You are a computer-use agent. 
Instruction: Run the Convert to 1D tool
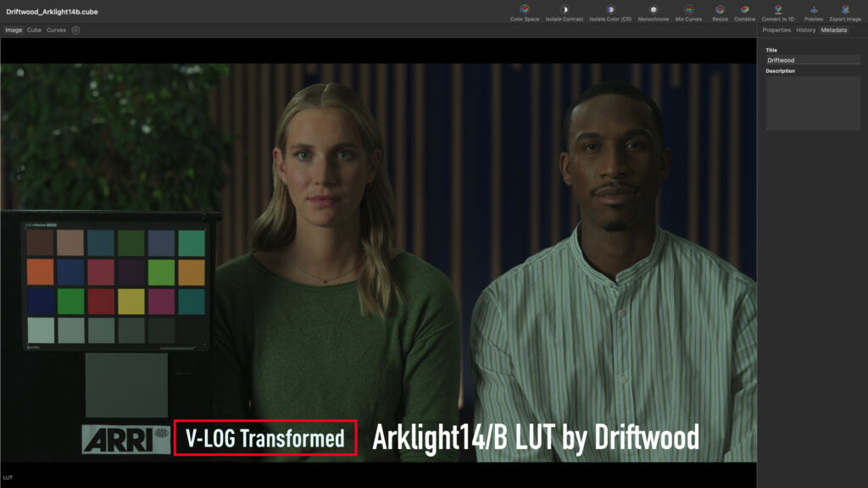[778, 13]
